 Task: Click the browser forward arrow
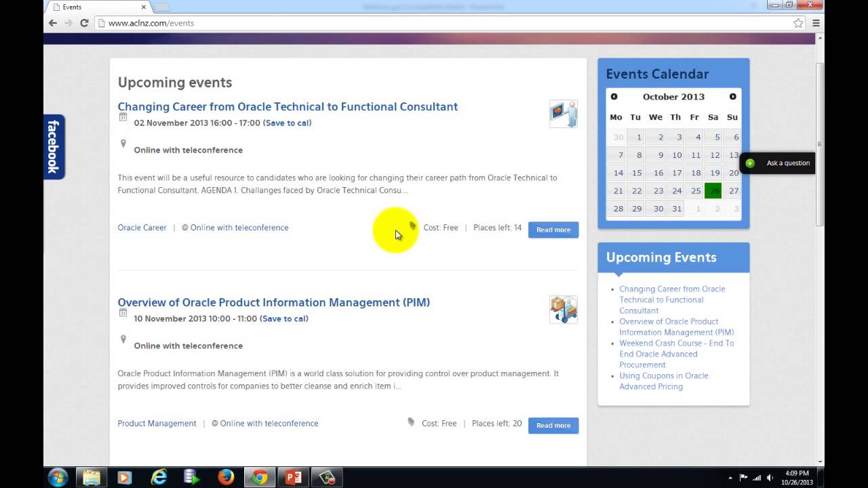coord(68,23)
